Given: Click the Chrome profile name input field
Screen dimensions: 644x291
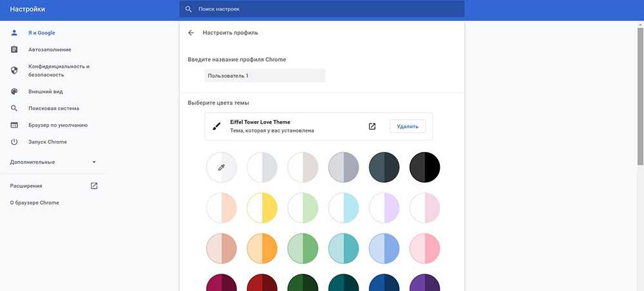Looking at the screenshot, I should (264, 76).
